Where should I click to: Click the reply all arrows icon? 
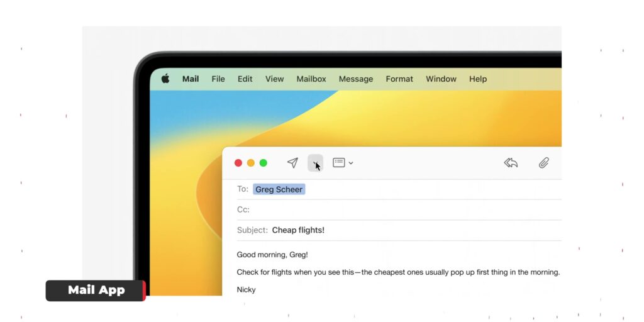[511, 163]
